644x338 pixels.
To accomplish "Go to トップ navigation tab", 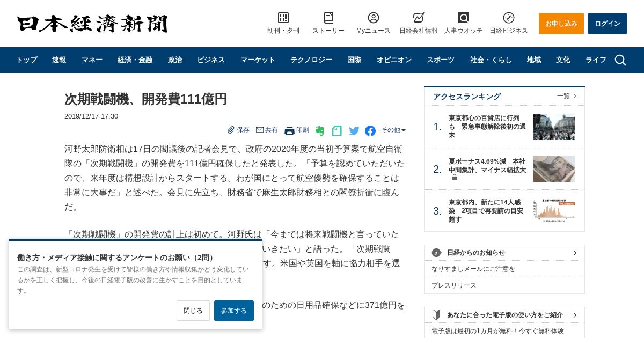I will point(26,60).
